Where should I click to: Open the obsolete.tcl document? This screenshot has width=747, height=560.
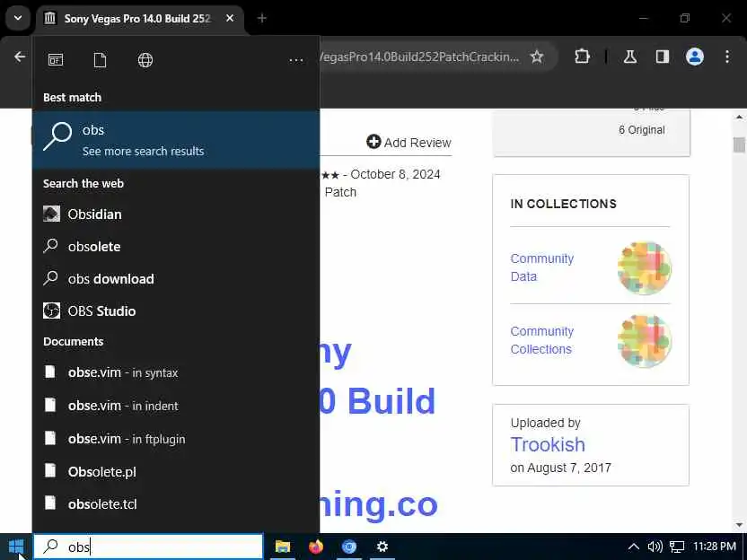click(x=176, y=504)
